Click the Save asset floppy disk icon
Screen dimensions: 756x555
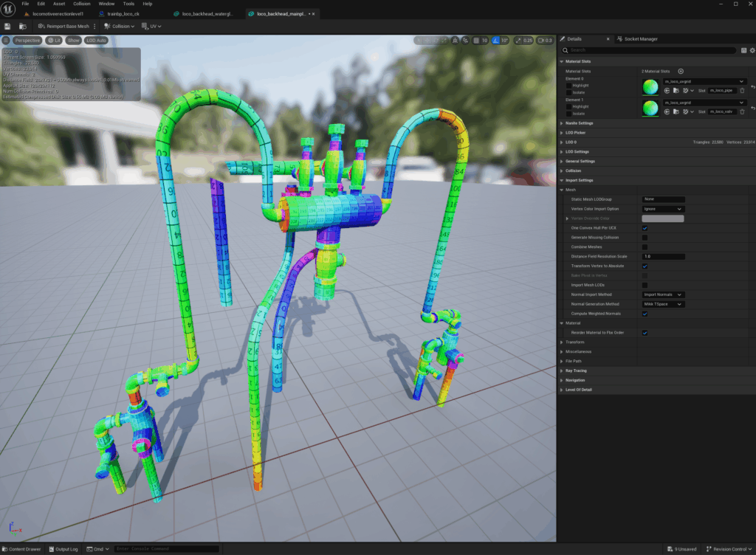pos(7,26)
